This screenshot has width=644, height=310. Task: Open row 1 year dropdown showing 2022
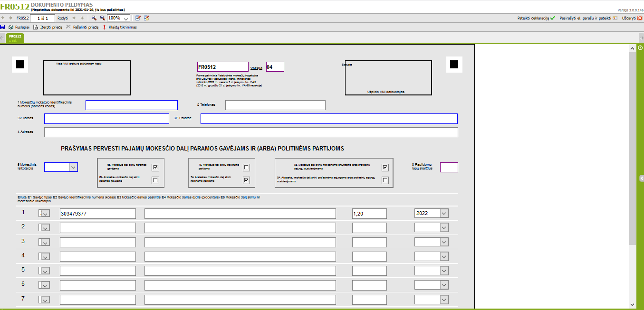(444, 214)
